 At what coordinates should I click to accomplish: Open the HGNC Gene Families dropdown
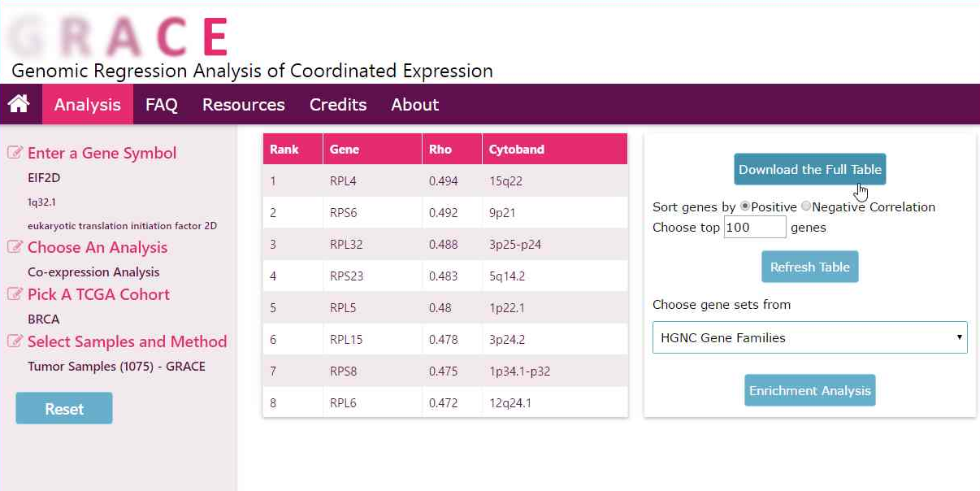pyautogui.click(x=809, y=337)
